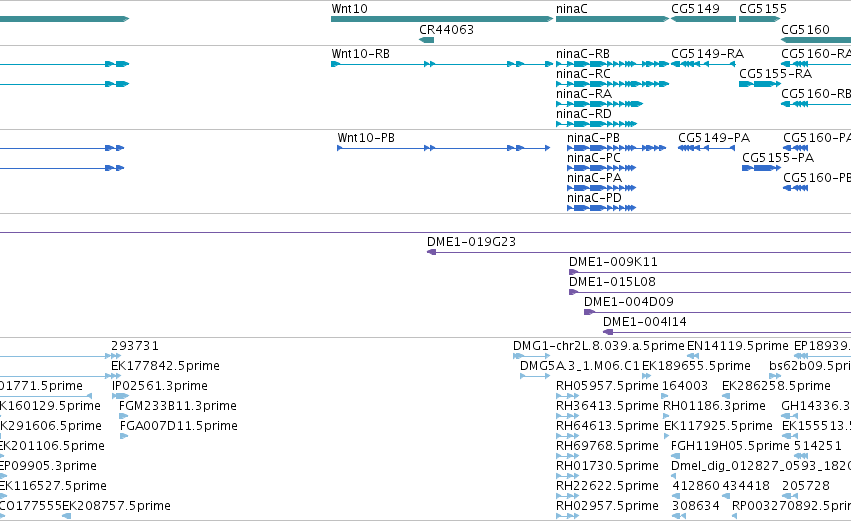Select the 514251 EST label
This screenshot has width=851, height=521.
(817, 446)
